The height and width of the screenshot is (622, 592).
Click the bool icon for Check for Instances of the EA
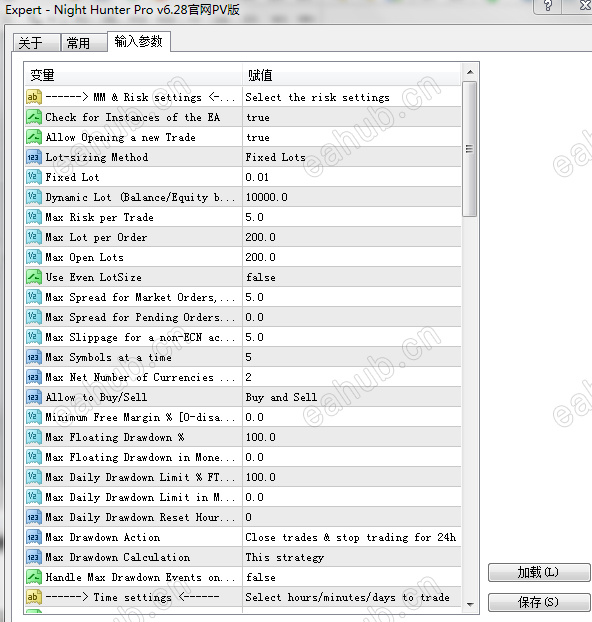point(34,117)
